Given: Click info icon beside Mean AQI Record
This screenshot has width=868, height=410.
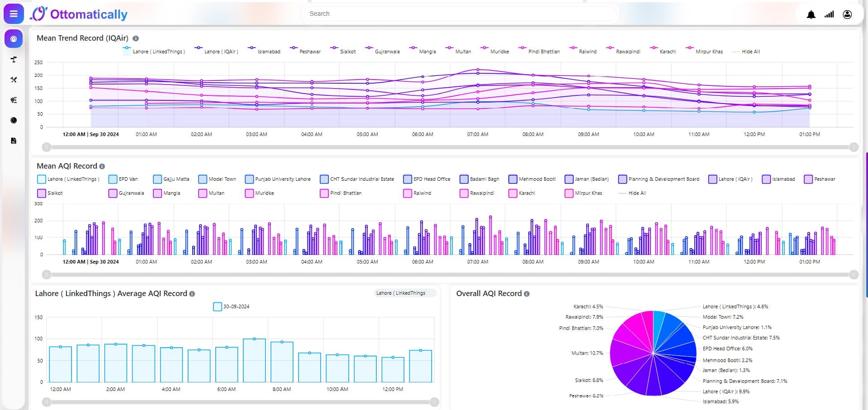Looking at the screenshot, I should coord(102,166).
